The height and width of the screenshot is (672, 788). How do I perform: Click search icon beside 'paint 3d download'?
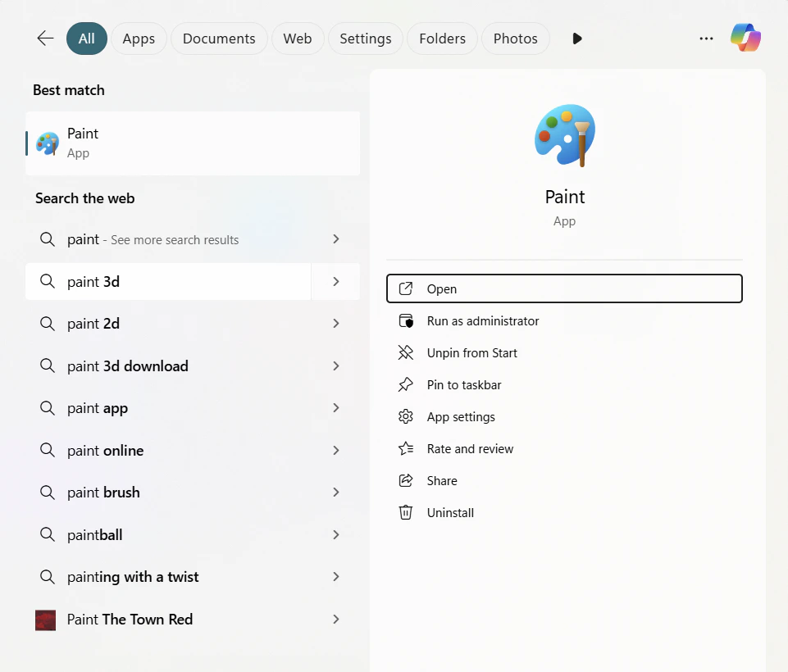(x=48, y=366)
